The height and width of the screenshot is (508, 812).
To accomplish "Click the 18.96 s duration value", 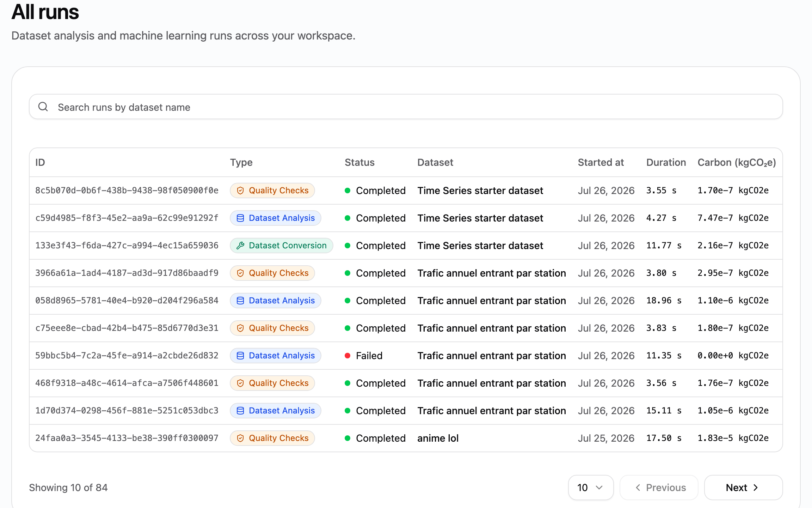I will tap(664, 301).
